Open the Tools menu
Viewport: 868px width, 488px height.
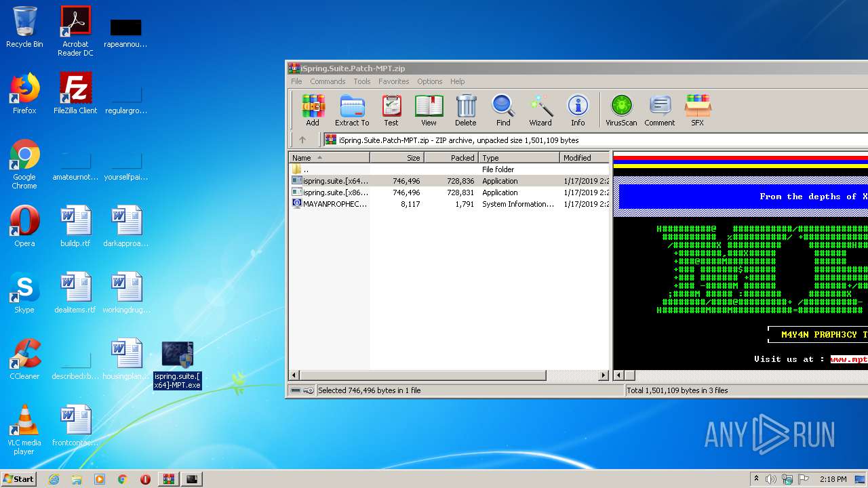pos(362,81)
